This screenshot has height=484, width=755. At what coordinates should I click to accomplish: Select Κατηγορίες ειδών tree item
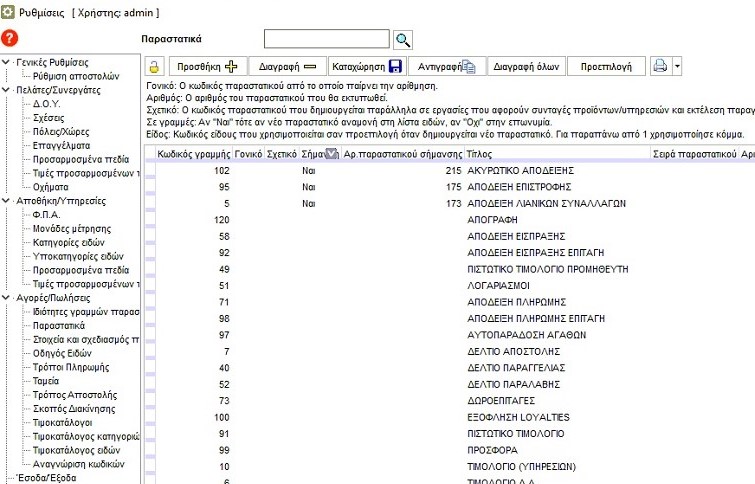pos(68,242)
